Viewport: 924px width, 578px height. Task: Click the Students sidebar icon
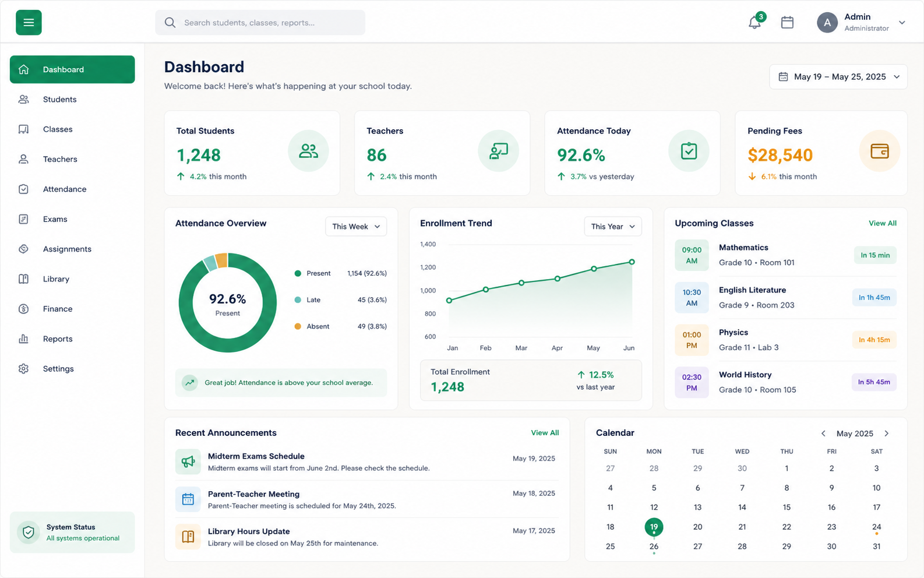tap(23, 100)
